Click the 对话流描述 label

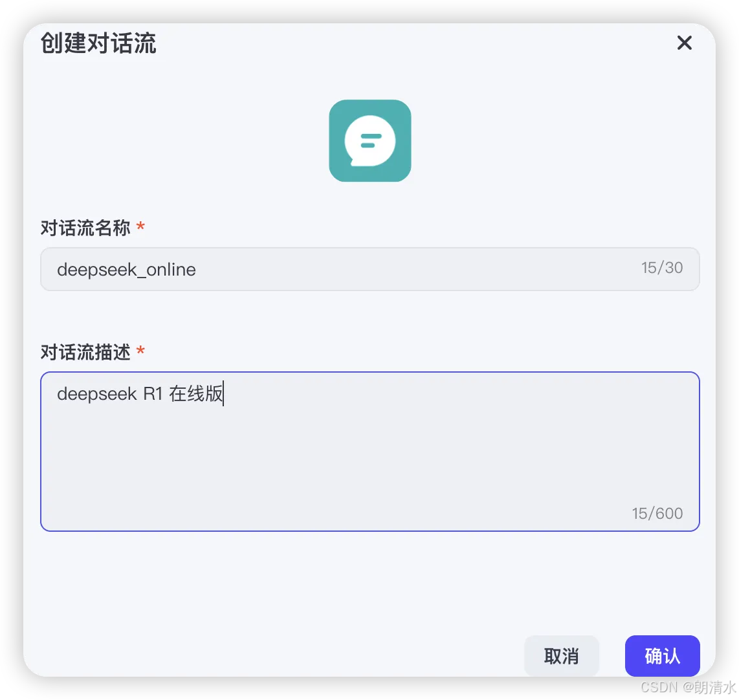click(85, 352)
